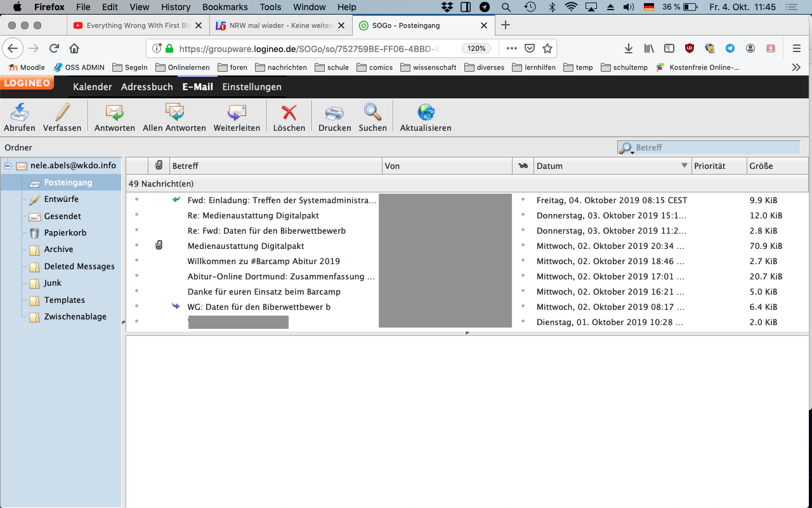Refresh mailbox with Aktualisieren globe icon
Viewport: 812px width, 508px height.
point(426,113)
